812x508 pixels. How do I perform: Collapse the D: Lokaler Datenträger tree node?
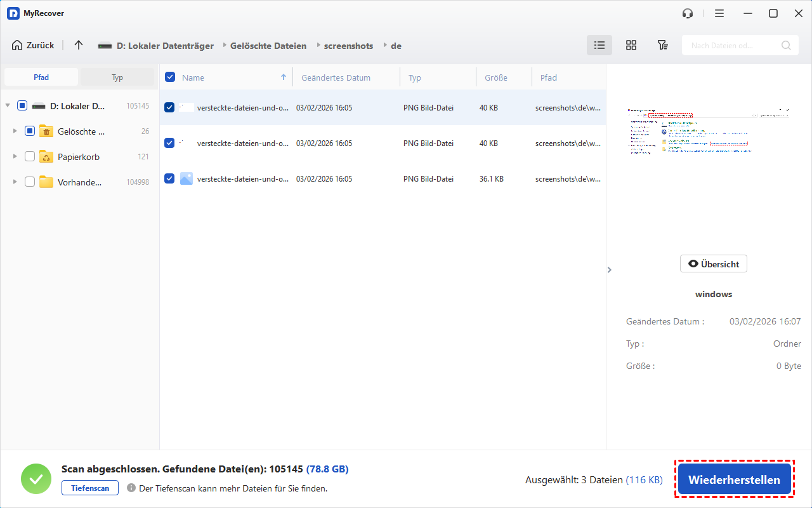(x=8, y=106)
